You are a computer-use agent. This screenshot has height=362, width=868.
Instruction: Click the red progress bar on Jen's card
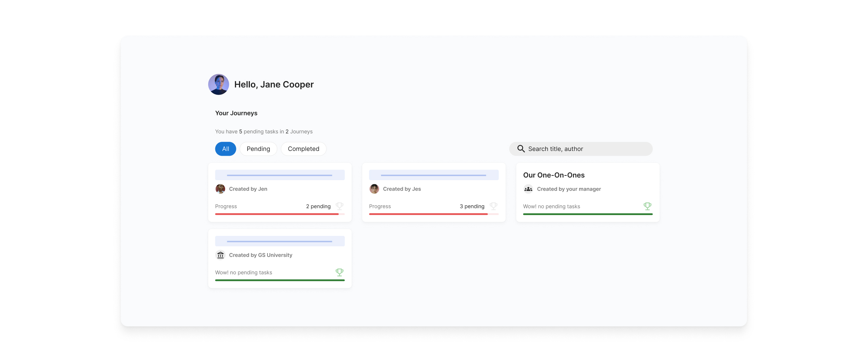[x=277, y=214]
